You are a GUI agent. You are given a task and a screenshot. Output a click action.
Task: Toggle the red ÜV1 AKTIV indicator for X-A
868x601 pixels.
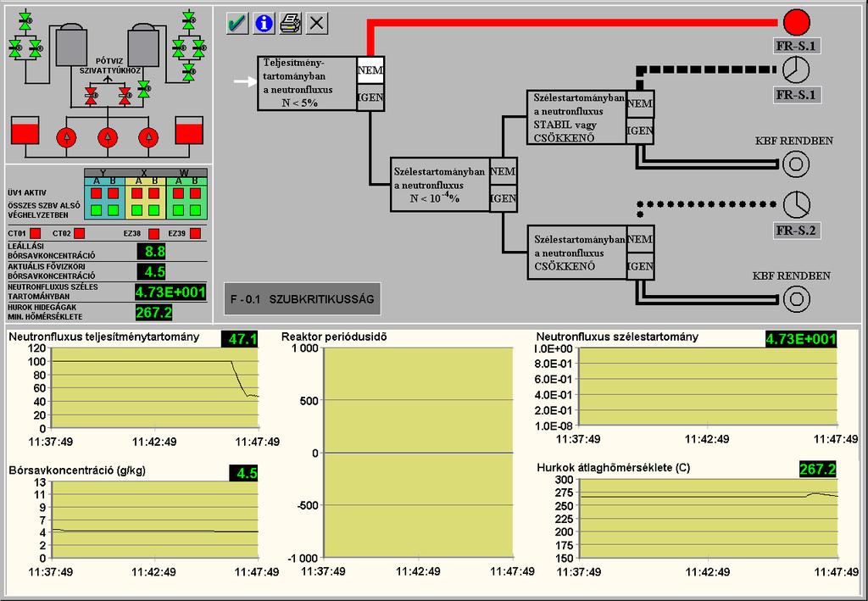(137, 193)
